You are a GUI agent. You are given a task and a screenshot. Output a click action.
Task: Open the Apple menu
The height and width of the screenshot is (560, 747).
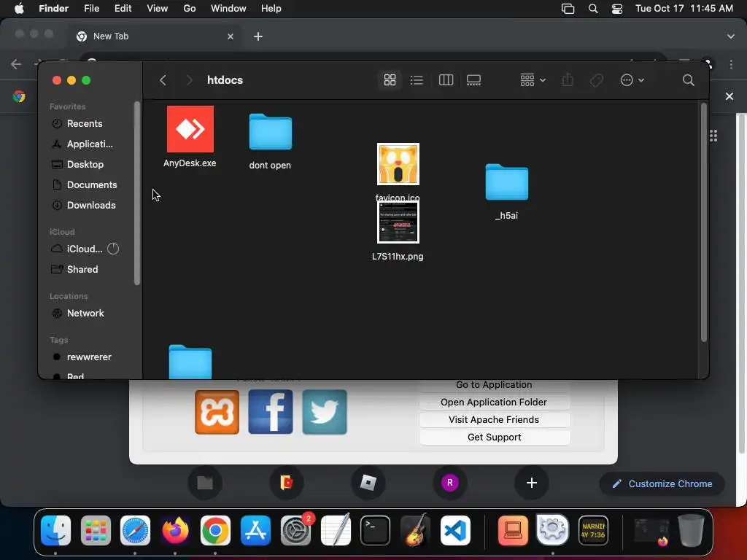point(19,9)
